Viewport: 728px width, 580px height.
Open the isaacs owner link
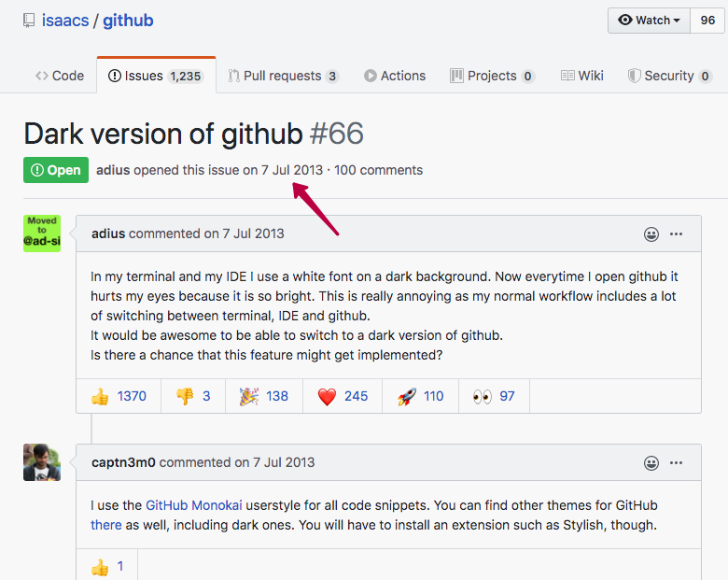pos(65,21)
